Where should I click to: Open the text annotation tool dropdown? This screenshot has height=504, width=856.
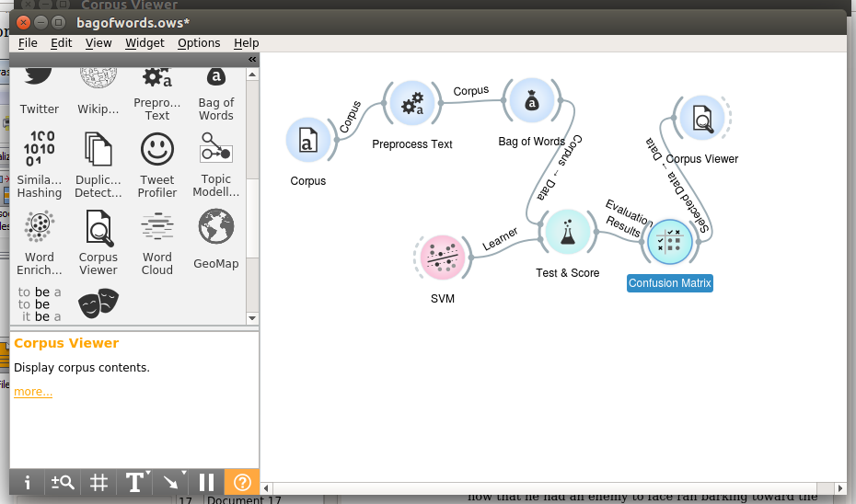coord(135,482)
